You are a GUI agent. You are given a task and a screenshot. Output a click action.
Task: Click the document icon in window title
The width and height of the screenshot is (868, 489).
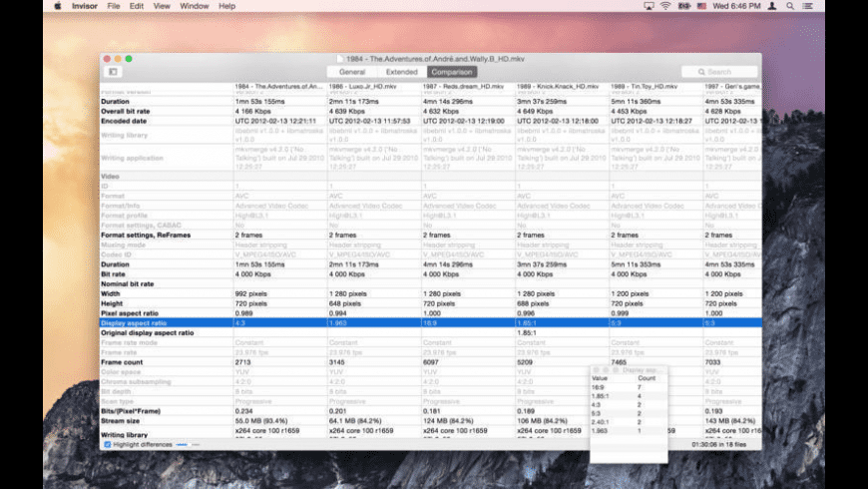[340, 59]
